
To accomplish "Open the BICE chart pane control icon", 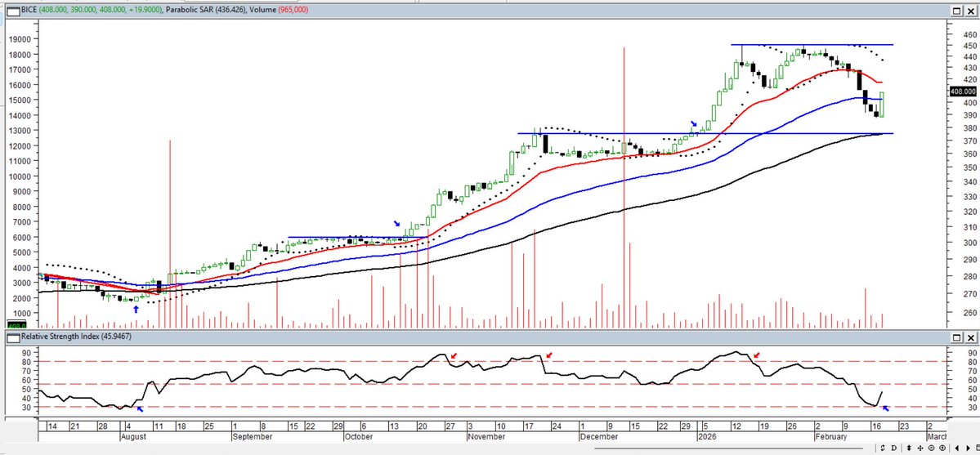I will click(x=12, y=10).
